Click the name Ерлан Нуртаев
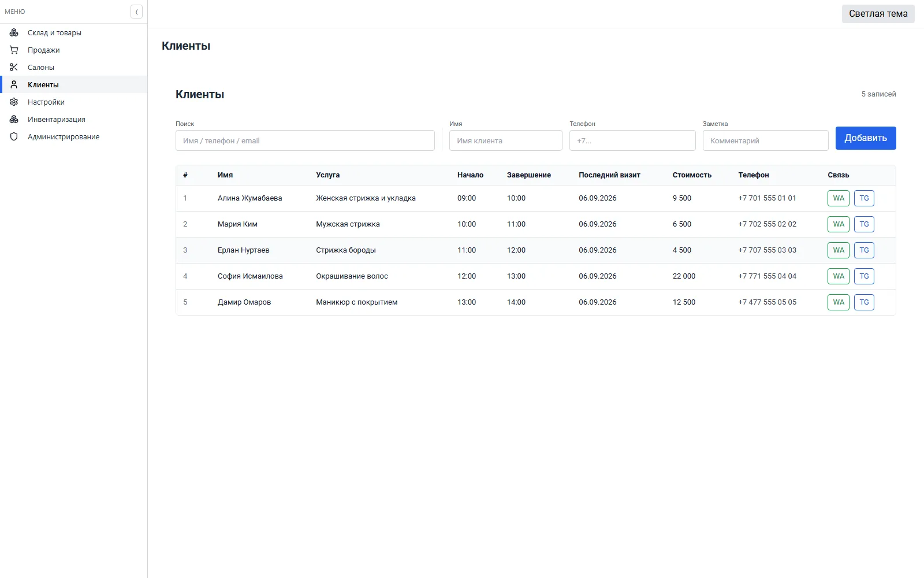 pos(243,250)
